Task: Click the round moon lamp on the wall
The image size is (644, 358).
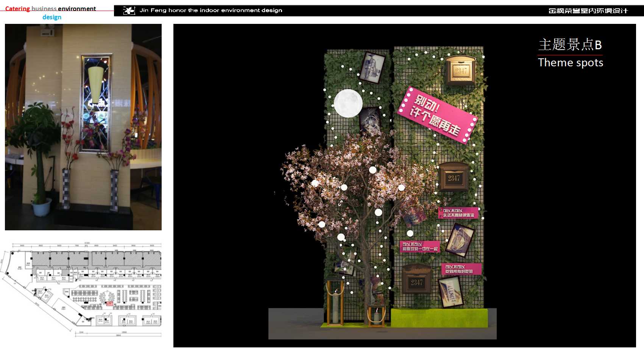Action: (x=348, y=103)
